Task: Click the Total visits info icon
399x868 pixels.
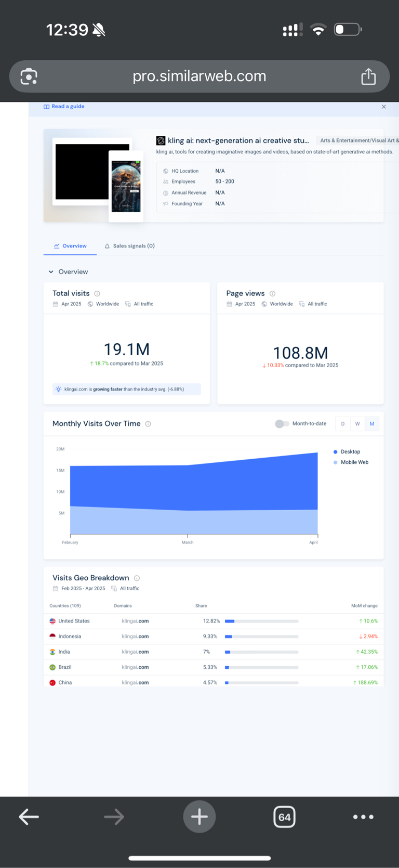Action: (97, 294)
